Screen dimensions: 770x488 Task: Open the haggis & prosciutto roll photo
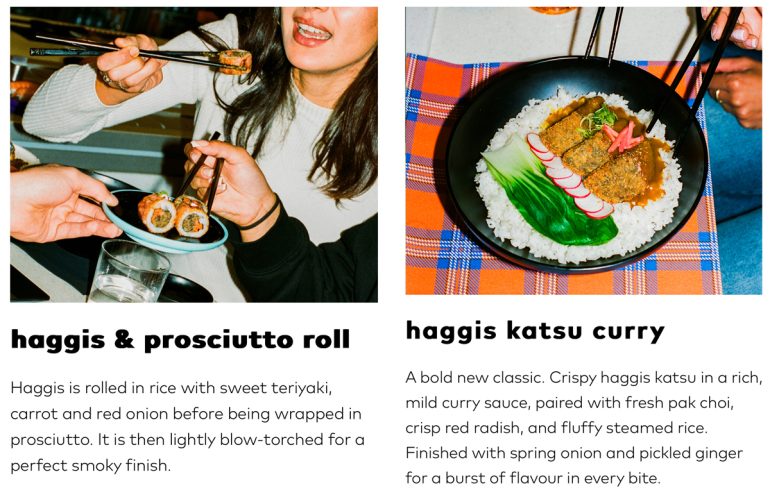click(194, 154)
